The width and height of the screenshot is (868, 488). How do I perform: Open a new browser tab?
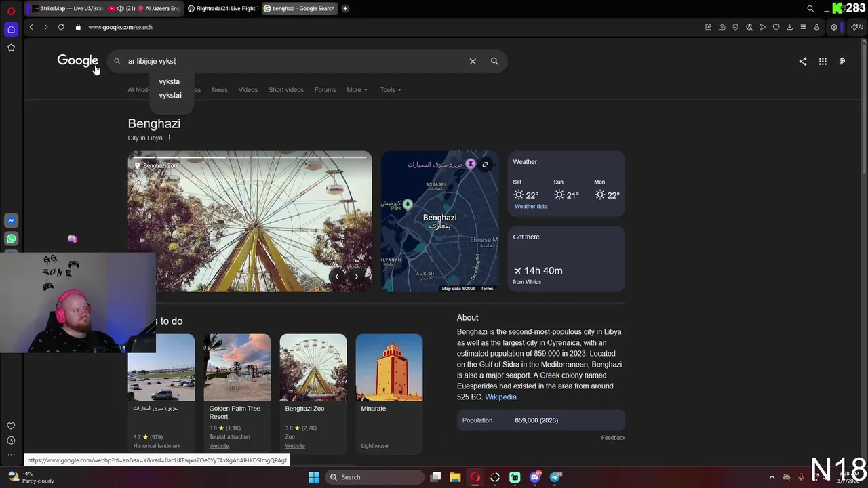(x=345, y=9)
